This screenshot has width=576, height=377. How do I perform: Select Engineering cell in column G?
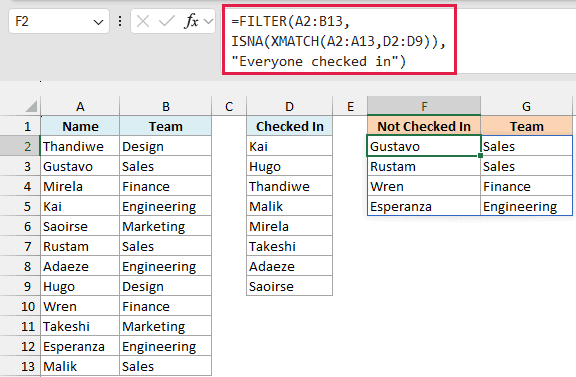(x=526, y=206)
